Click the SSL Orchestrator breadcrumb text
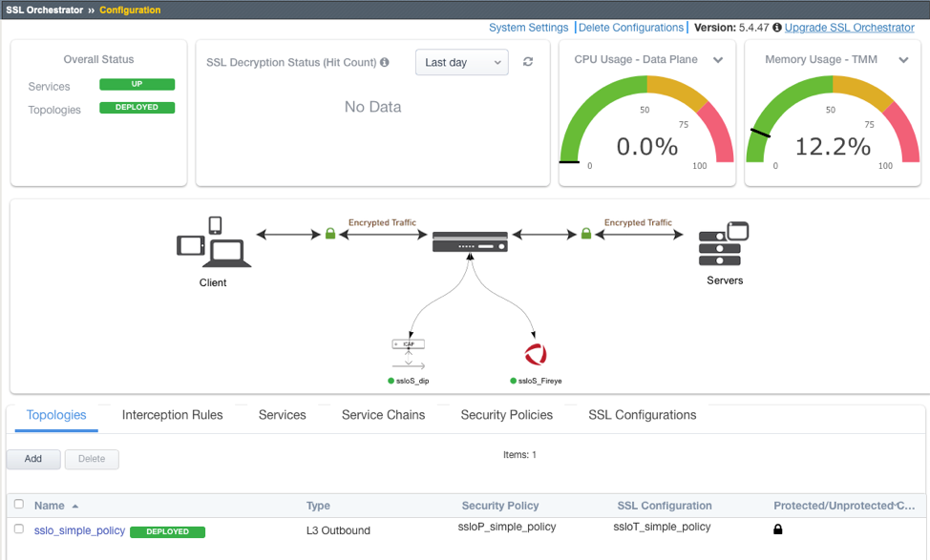Screen dimensions: 930x560 pos(45,10)
